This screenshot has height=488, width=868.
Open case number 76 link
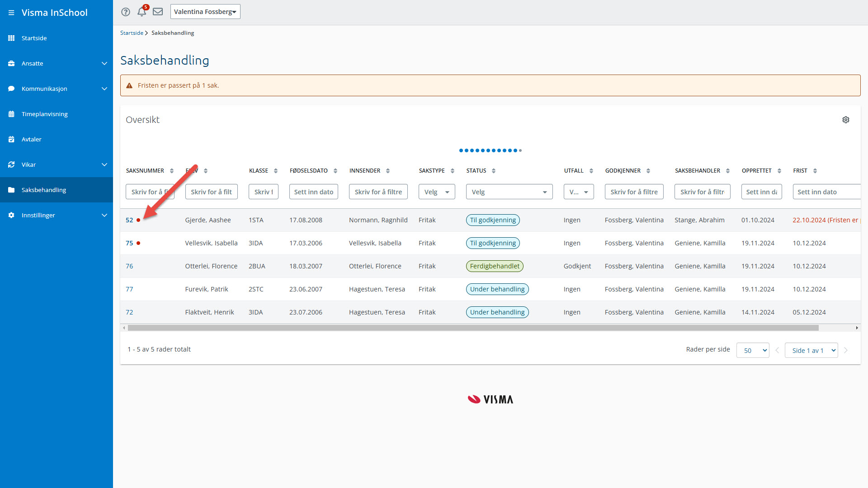[x=129, y=266]
